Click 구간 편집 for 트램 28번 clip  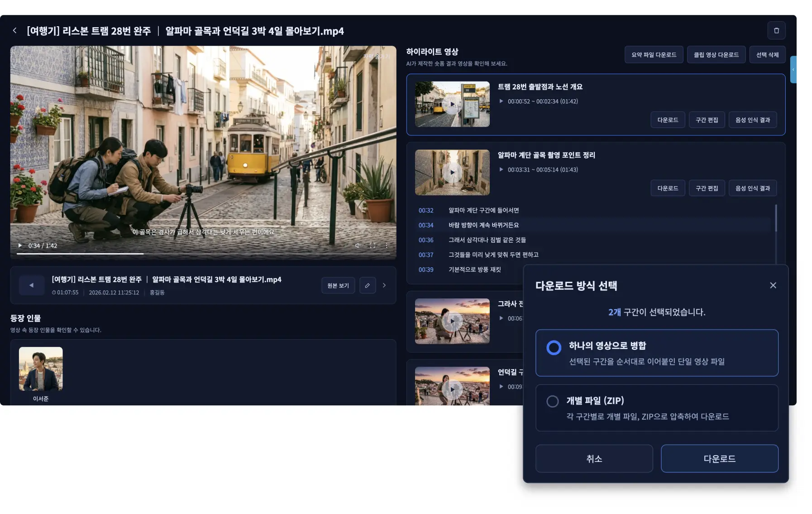(x=707, y=120)
